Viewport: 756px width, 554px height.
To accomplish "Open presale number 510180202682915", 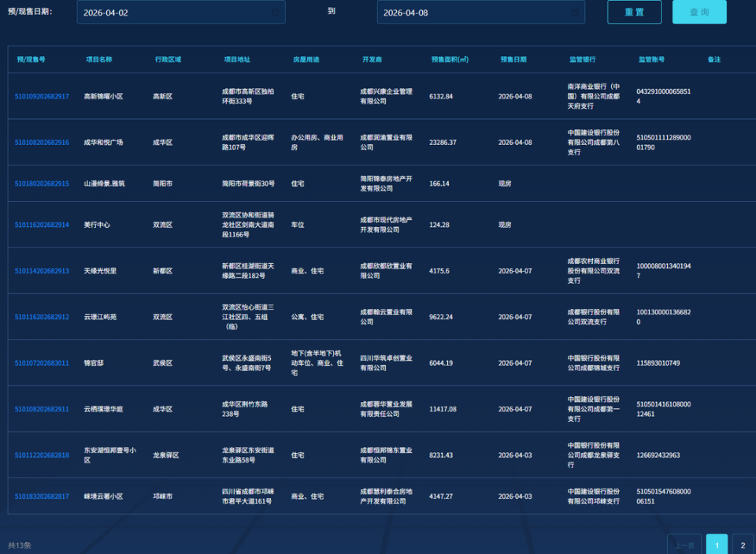I will point(42,184).
